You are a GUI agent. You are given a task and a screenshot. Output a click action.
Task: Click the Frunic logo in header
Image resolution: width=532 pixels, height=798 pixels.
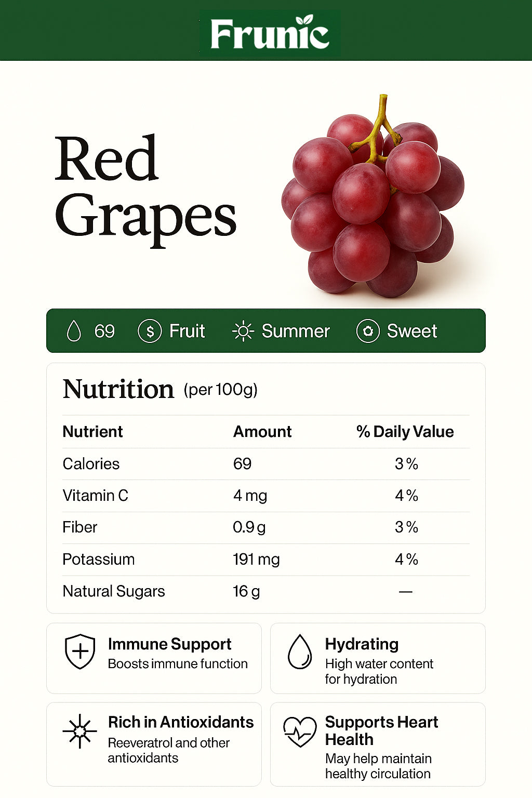tap(270, 33)
